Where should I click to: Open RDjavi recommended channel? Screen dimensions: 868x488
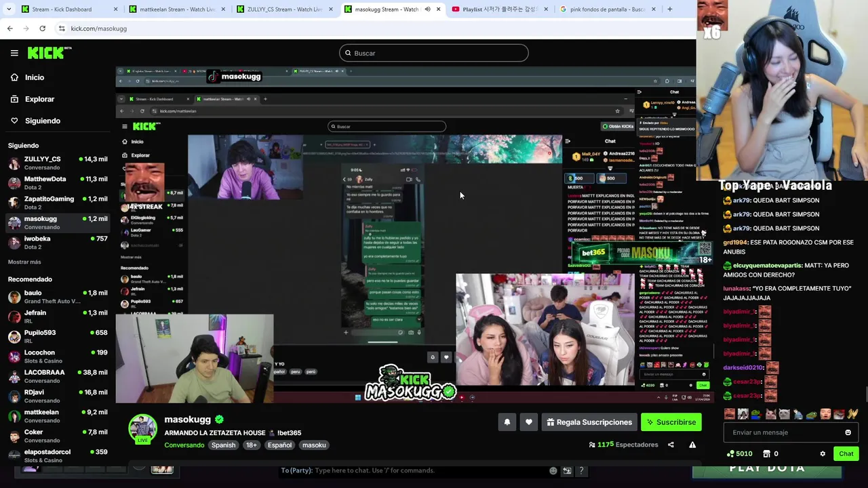[57, 395]
